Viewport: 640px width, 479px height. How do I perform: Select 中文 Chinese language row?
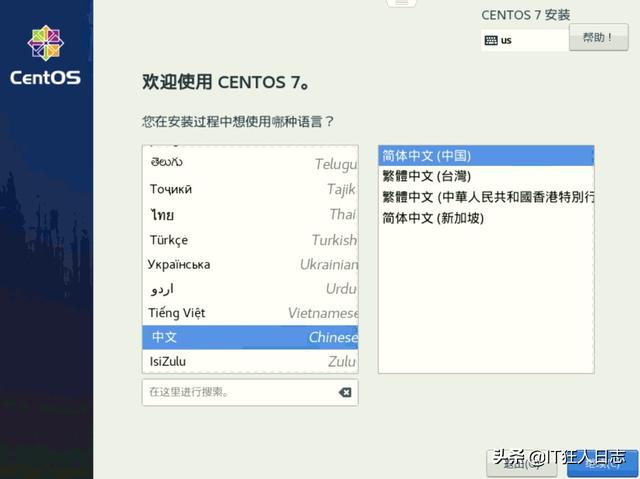pyautogui.click(x=250, y=337)
